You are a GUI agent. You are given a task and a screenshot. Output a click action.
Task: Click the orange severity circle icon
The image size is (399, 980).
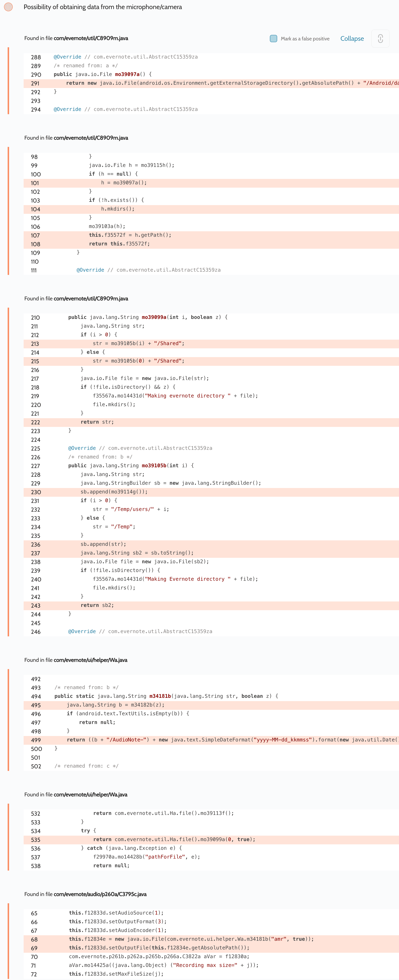tap(8, 7)
